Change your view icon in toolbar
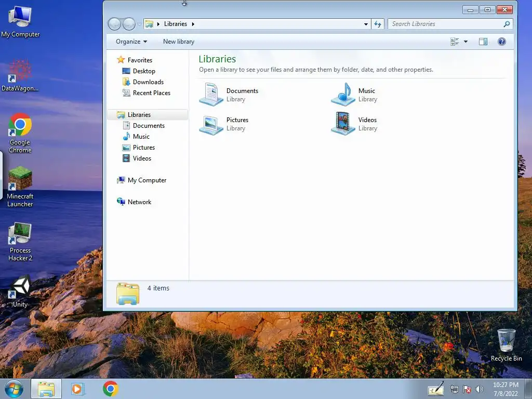The width and height of the screenshot is (532, 399). point(455,42)
